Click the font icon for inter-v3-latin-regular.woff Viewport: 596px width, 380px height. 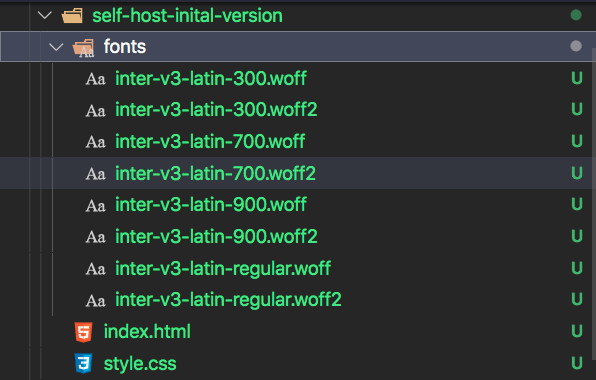95,269
